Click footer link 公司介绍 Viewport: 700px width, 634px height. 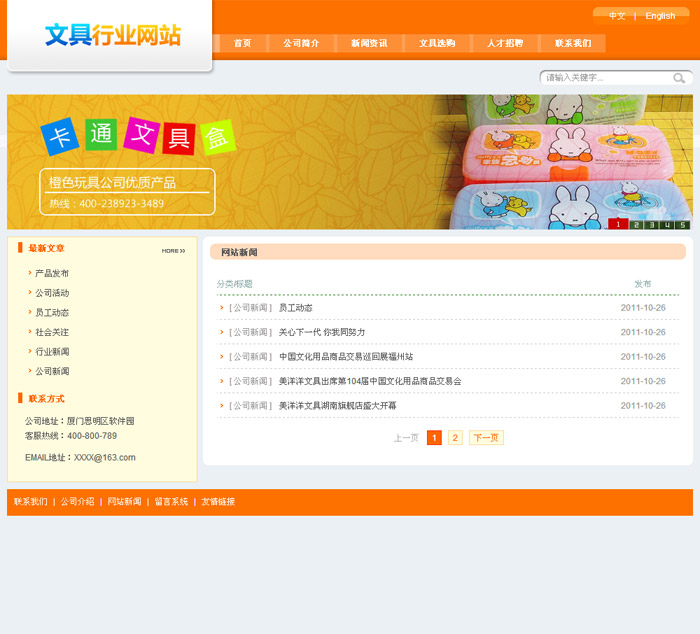tap(77, 502)
